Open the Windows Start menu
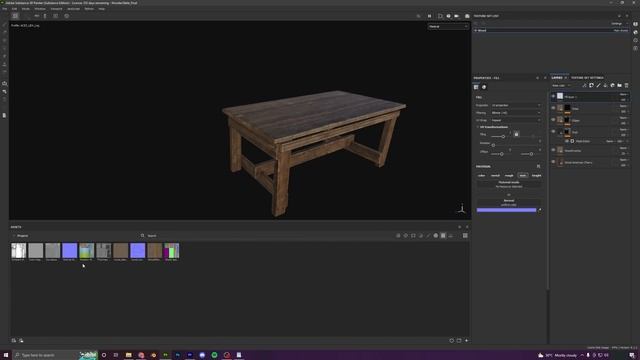Image resolution: width=640 pixels, height=360 pixels. [6, 355]
